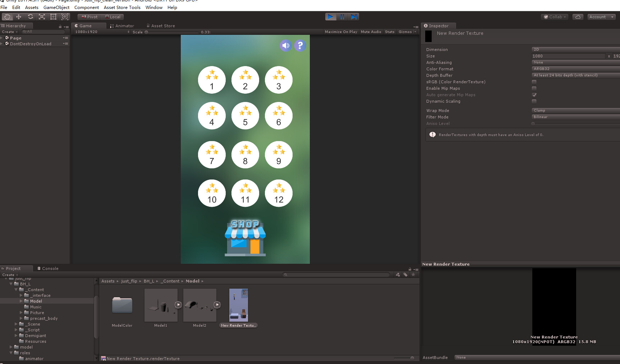Enable Dynamic Scaling checkbox
The width and height of the screenshot is (620, 364).
tap(534, 101)
